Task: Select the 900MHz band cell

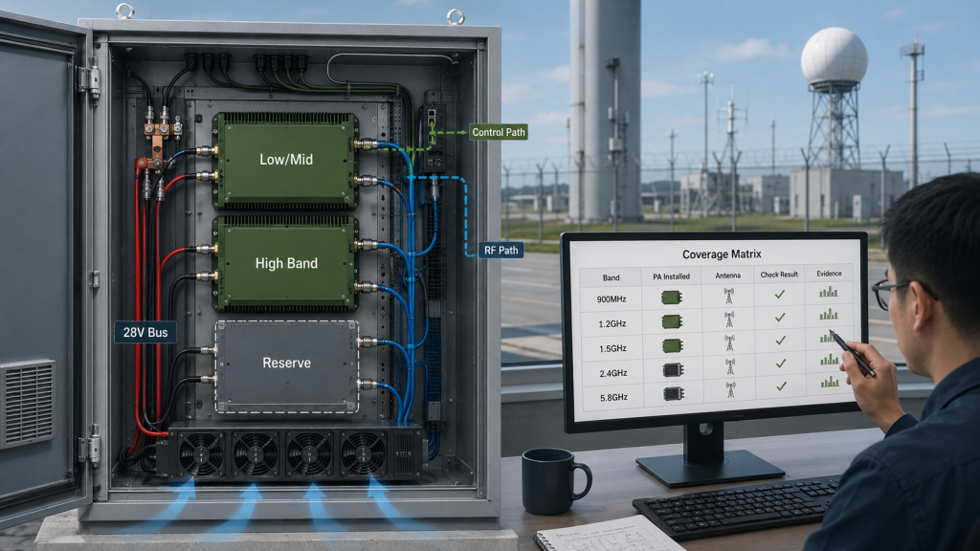Action: pyautogui.click(x=612, y=299)
